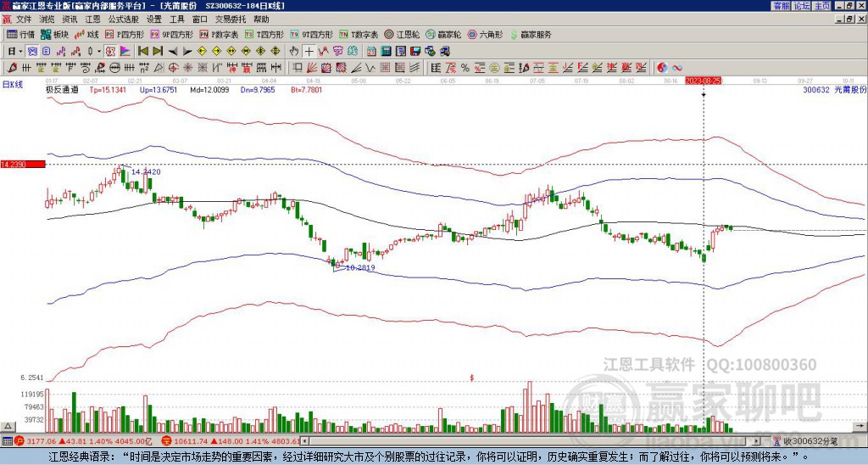Toggle the crosshair cursor tool
The width and height of the screenshot is (868, 465).
[x=309, y=52]
